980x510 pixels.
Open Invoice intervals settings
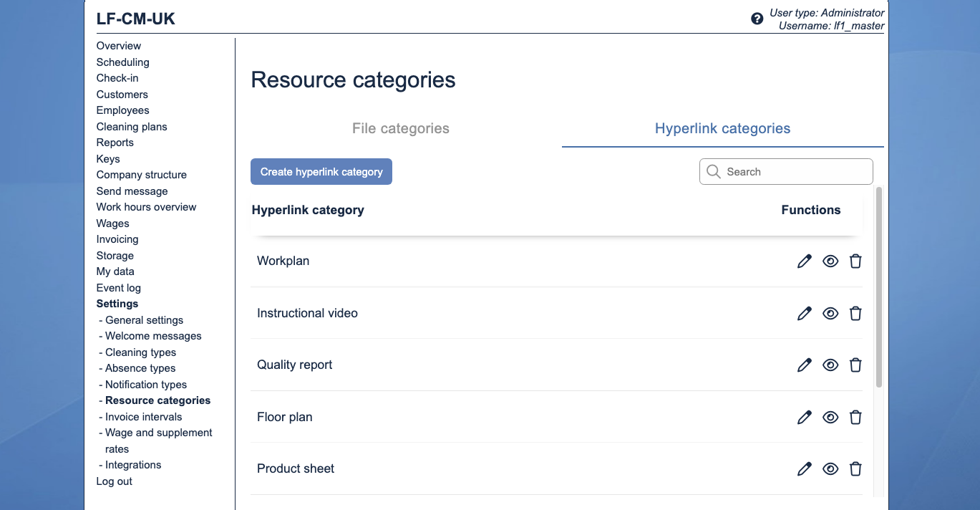point(144,417)
